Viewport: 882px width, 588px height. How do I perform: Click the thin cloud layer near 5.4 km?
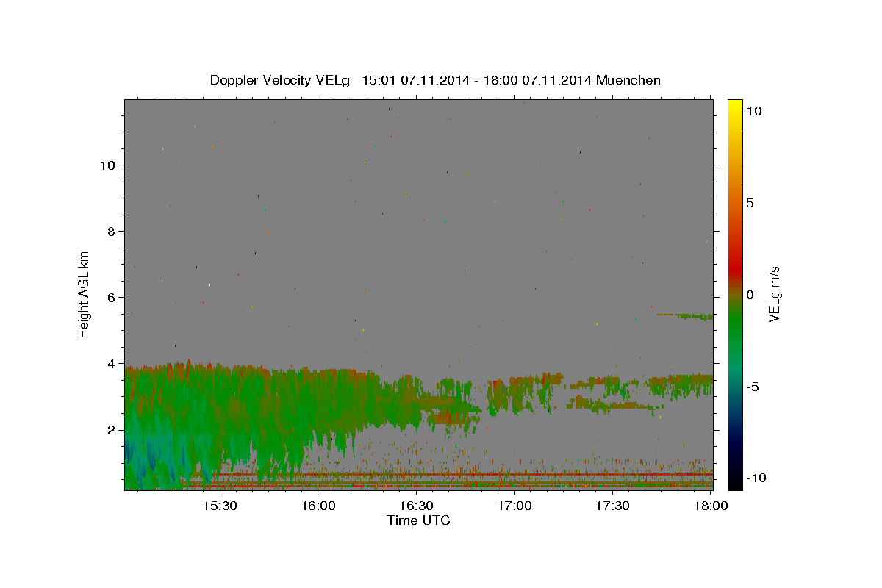(x=687, y=316)
